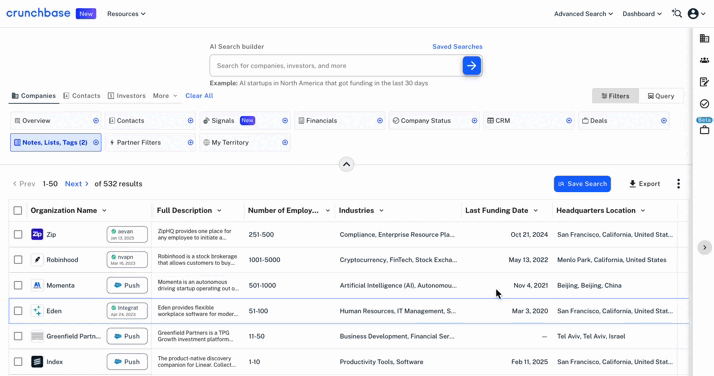Switch to Filters view toggle
This screenshot has width=714, height=376.
[x=615, y=96]
